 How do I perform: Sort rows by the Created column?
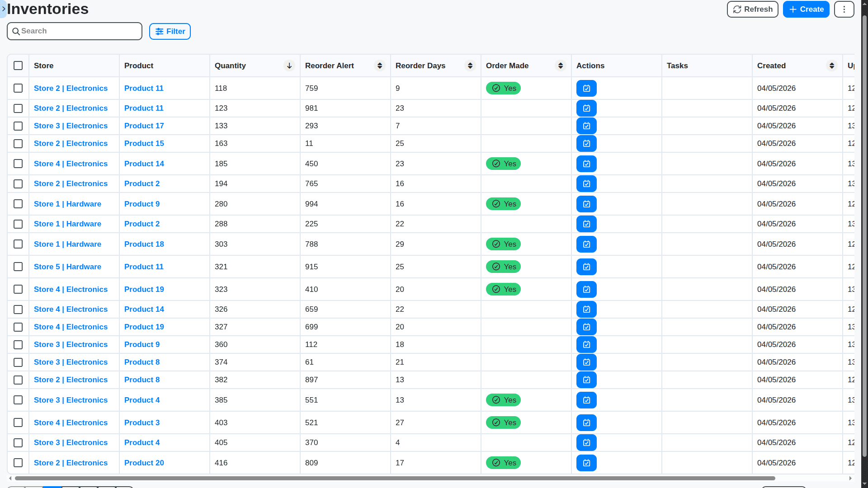pyautogui.click(x=832, y=66)
